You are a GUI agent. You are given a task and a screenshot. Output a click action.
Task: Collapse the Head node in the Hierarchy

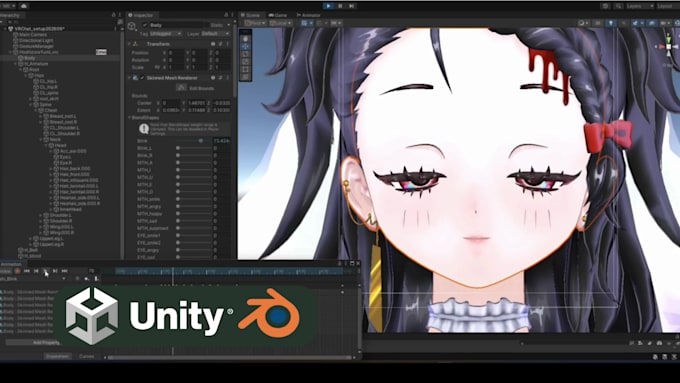coord(46,145)
